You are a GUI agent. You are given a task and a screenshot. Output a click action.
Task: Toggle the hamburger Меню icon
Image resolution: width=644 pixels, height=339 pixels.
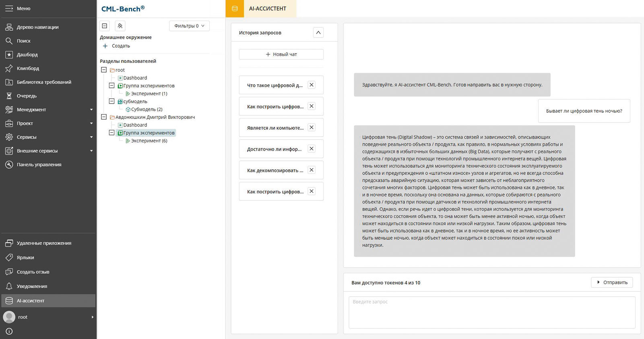(9, 8)
